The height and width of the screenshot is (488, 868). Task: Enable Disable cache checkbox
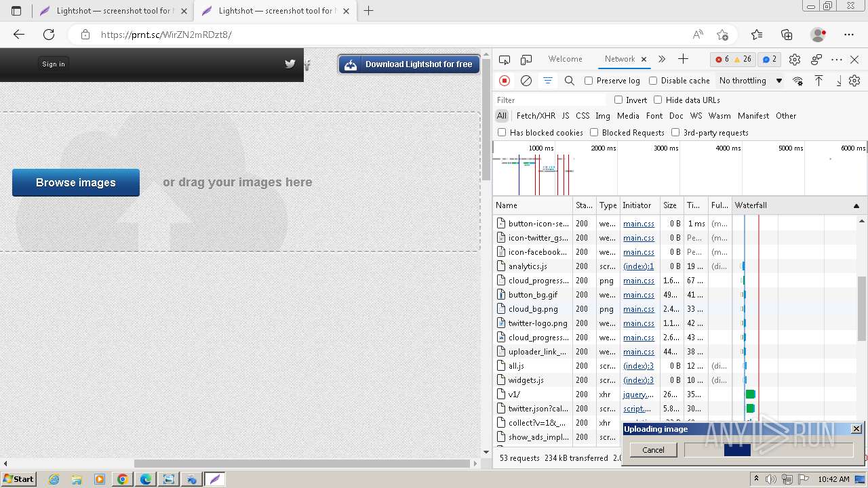click(x=653, y=81)
